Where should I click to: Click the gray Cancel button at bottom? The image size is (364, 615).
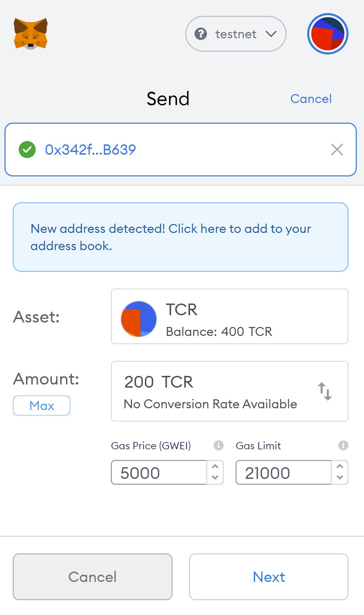(x=93, y=577)
